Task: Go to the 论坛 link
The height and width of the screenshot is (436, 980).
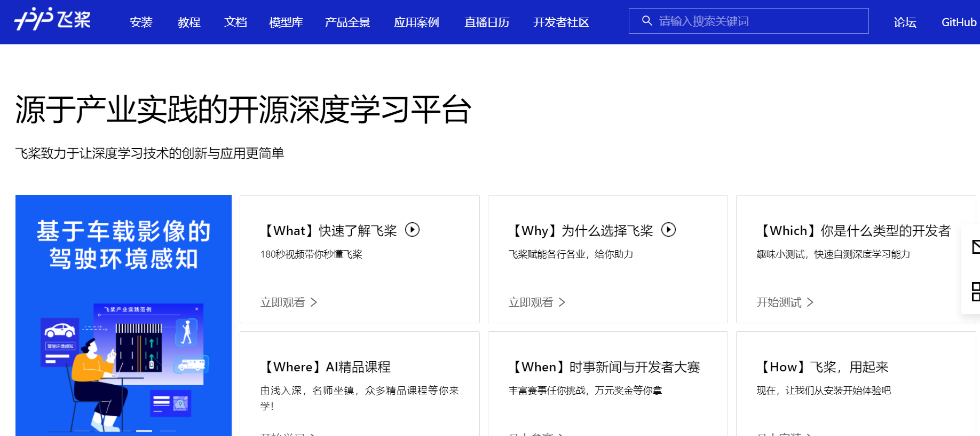Action: tap(905, 22)
